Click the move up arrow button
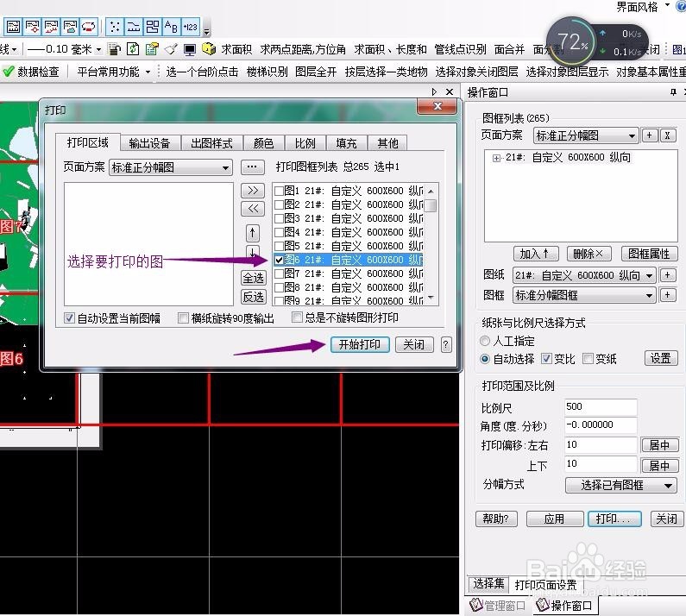Image resolution: width=686 pixels, height=616 pixels. point(253,233)
